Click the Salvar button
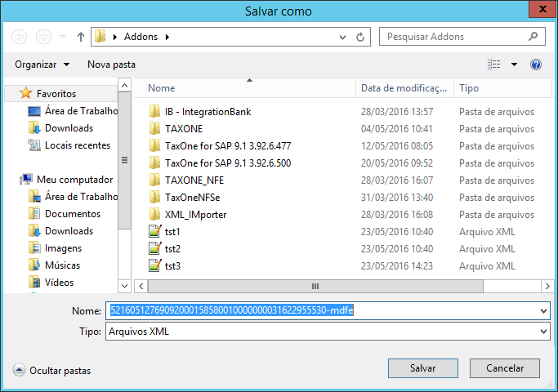 [422, 368]
